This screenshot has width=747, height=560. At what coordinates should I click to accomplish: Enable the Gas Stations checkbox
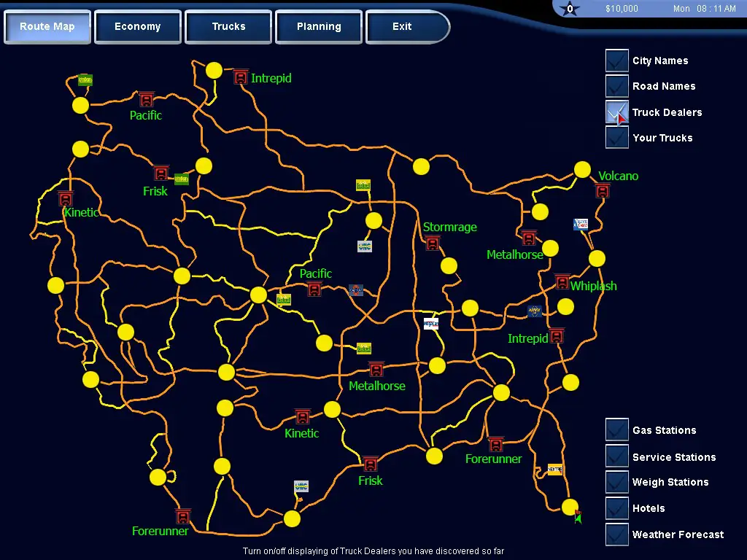(x=617, y=430)
